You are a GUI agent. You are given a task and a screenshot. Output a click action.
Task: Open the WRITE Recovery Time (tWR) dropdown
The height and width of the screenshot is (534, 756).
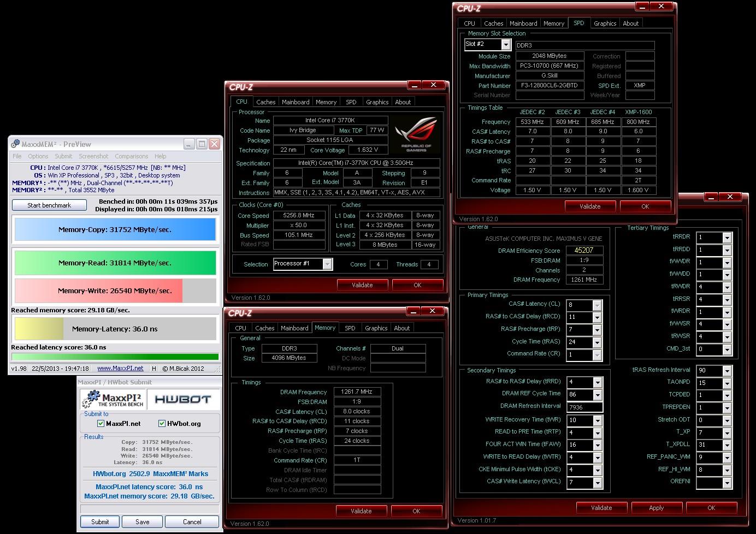[598, 420]
